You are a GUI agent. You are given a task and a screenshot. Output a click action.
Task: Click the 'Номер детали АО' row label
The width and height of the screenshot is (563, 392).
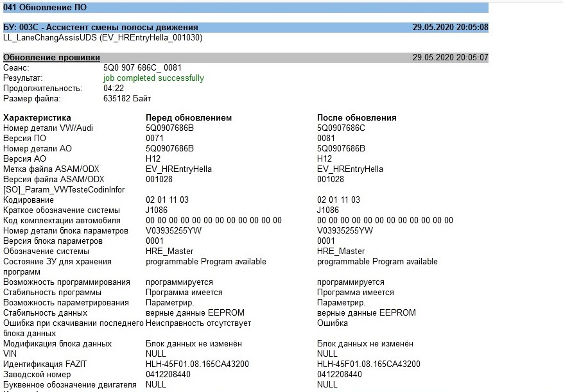point(37,149)
